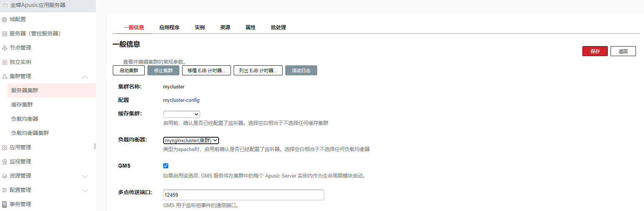Open the 批处理 tab

(x=278, y=28)
